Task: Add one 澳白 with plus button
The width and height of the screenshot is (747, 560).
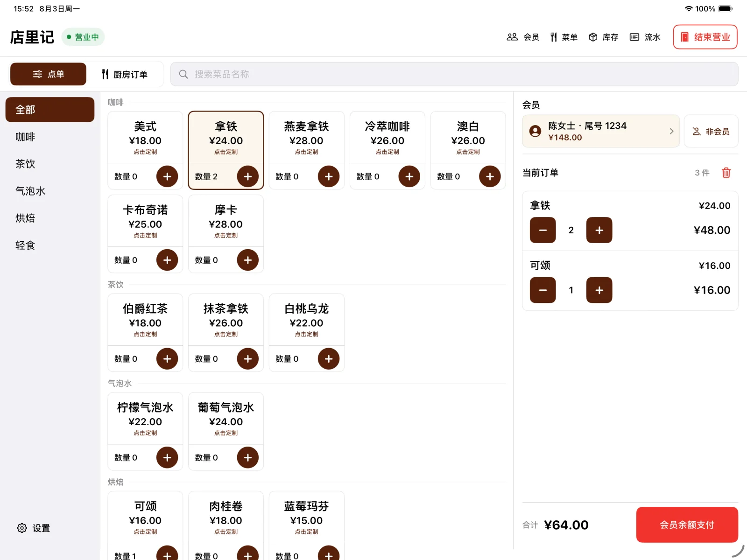Action: pyautogui.click(x=490, y=176)
